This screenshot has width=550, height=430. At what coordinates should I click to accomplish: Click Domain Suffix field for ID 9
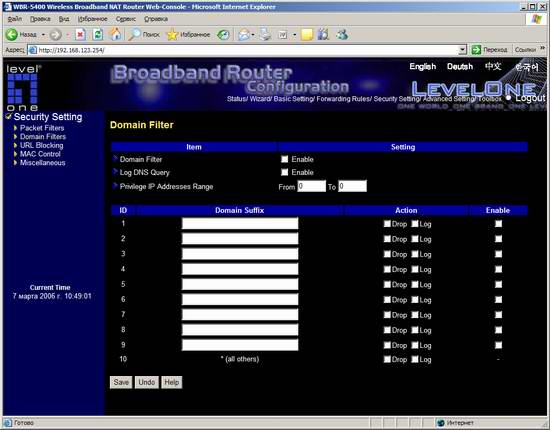coord(240,345)
